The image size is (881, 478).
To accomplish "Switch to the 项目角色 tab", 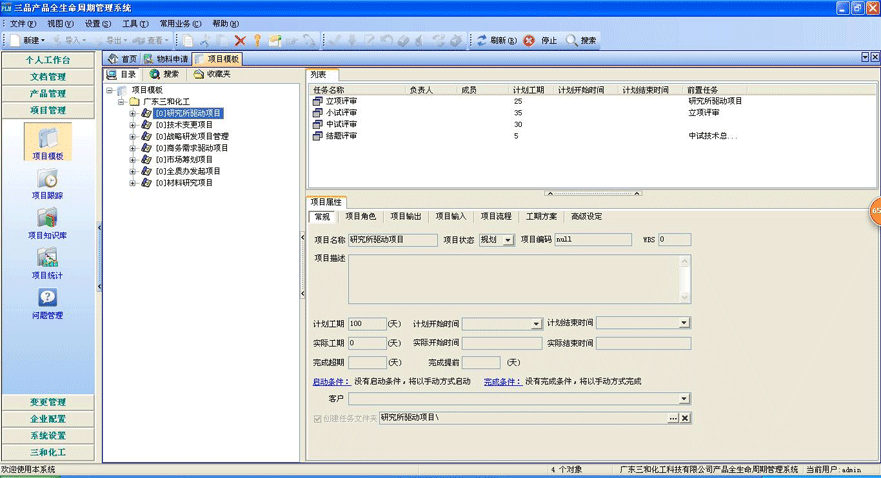I will tap(360, 216).
